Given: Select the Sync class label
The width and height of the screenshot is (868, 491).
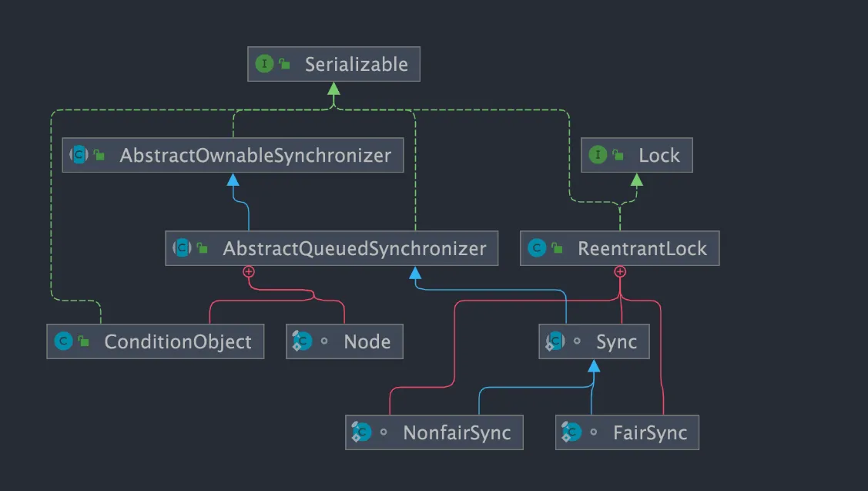Looking at the screenshot, I should [x=616, y=341].
